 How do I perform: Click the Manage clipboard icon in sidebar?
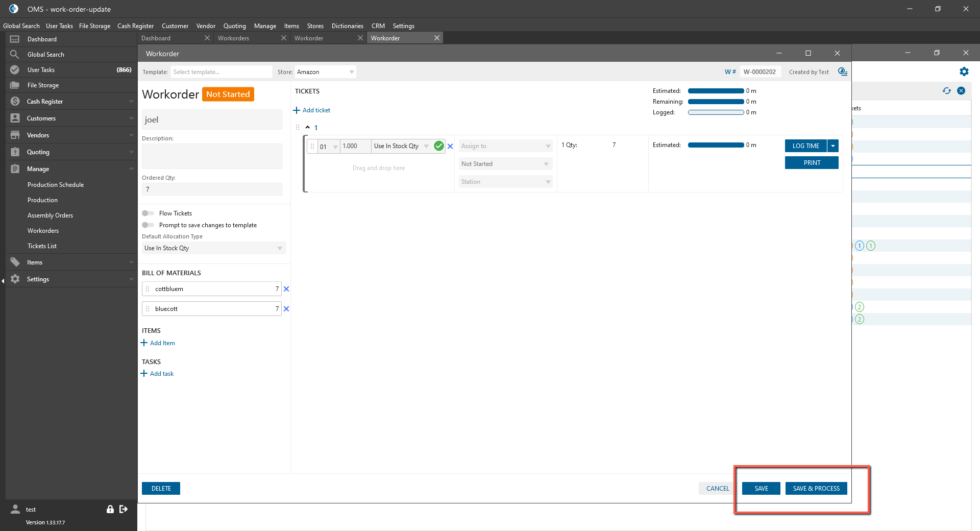point(15,169)
